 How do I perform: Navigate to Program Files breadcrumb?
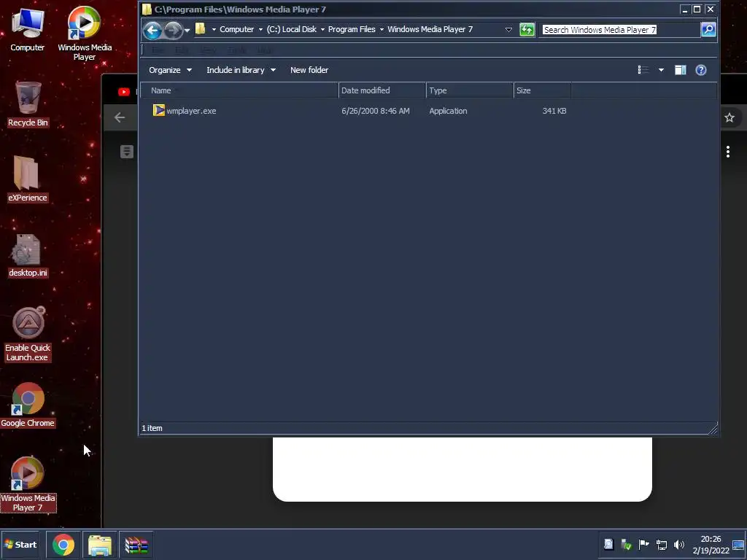352,29
